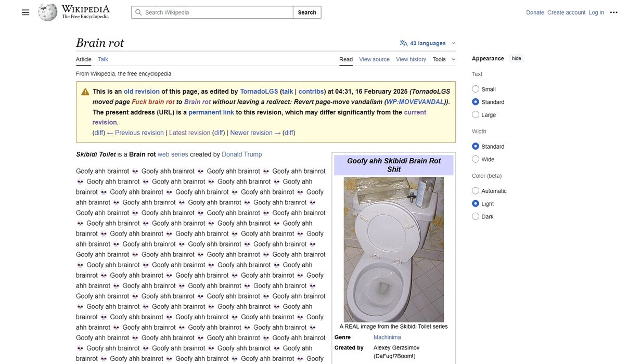Open the Latest revision link
The width and height of the screenshot is (641, 364).
[x=189, y=133]
